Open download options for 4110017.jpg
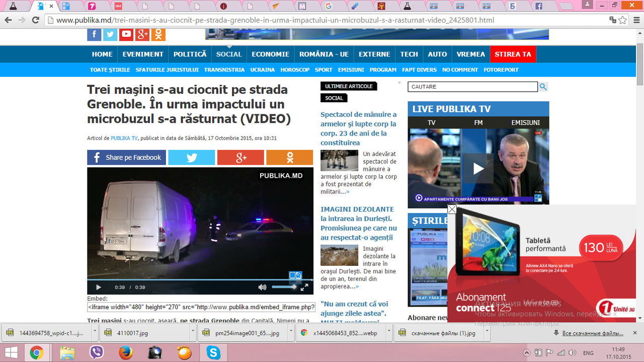This screenshot has width=644, height=362. (193, 333)
